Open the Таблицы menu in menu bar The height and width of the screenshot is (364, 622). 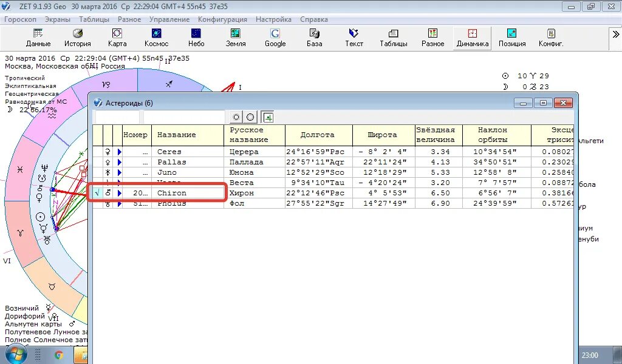pyautogui.click(x=94, y=19)
